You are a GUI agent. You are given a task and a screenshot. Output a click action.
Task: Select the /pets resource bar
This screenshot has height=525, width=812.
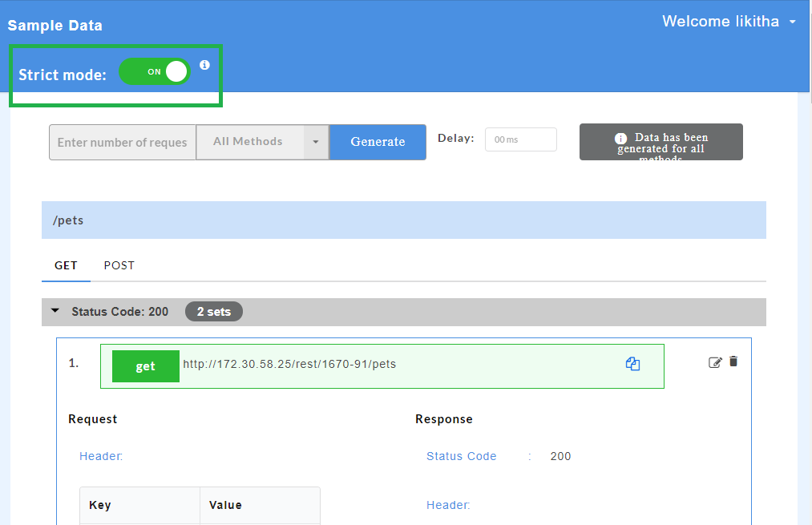point(403,220)
